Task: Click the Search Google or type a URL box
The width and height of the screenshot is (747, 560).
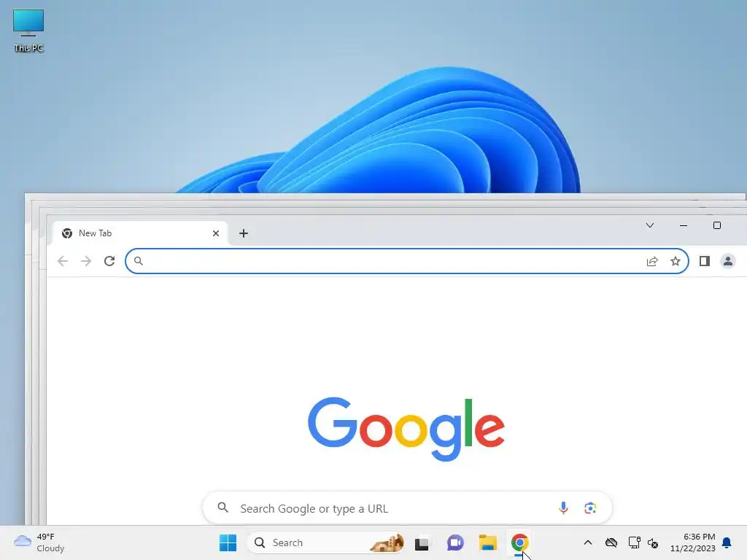Action: (407, 508)
